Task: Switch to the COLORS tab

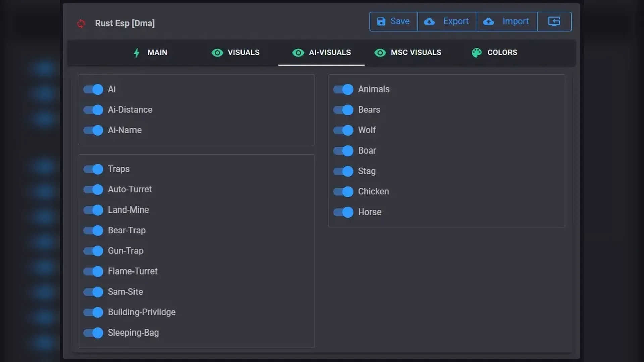Action: (502, 53)
